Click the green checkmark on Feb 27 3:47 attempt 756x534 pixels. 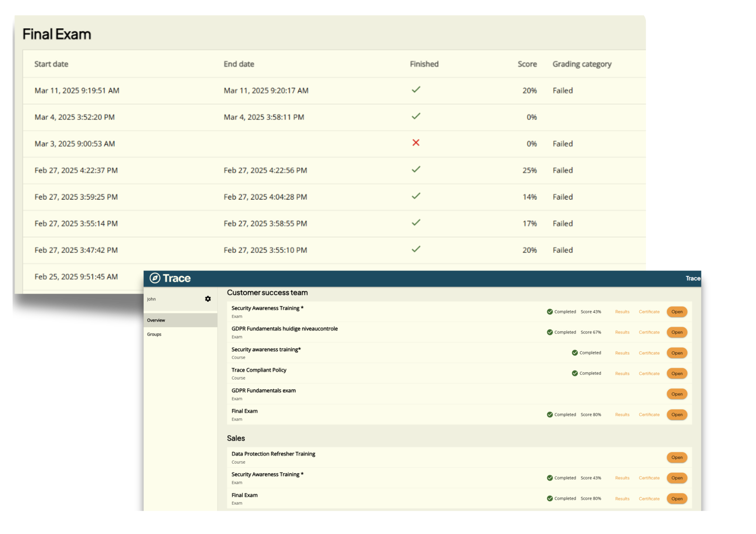(416, 249)
